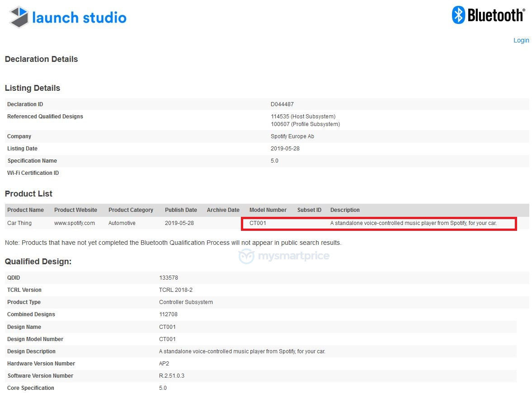The image size is (532, 393).
Task: Click the Archive Date column header
Action: (223, 210)
